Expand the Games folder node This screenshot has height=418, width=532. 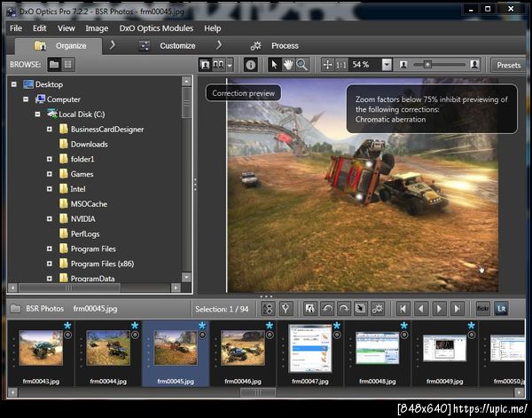50,174
